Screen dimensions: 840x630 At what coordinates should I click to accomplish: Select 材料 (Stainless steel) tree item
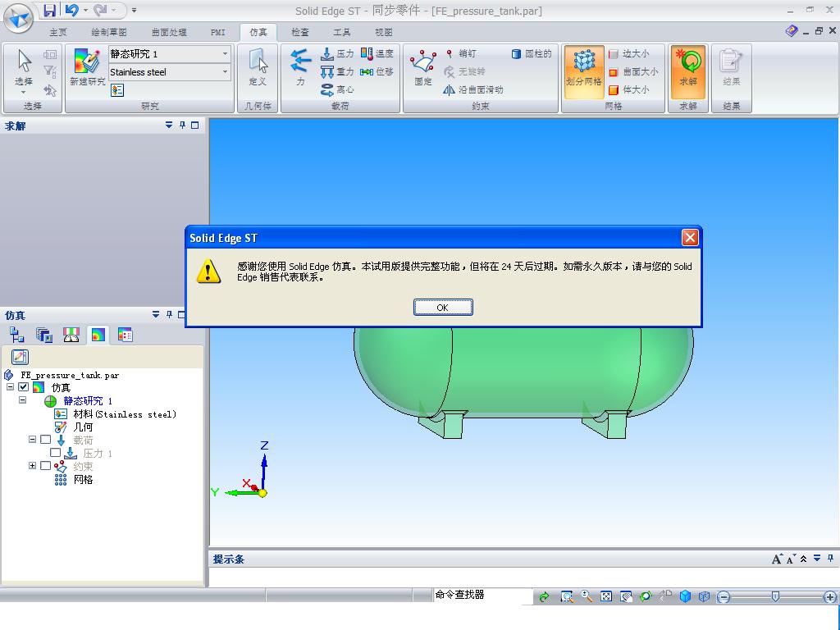coord(125,414)
